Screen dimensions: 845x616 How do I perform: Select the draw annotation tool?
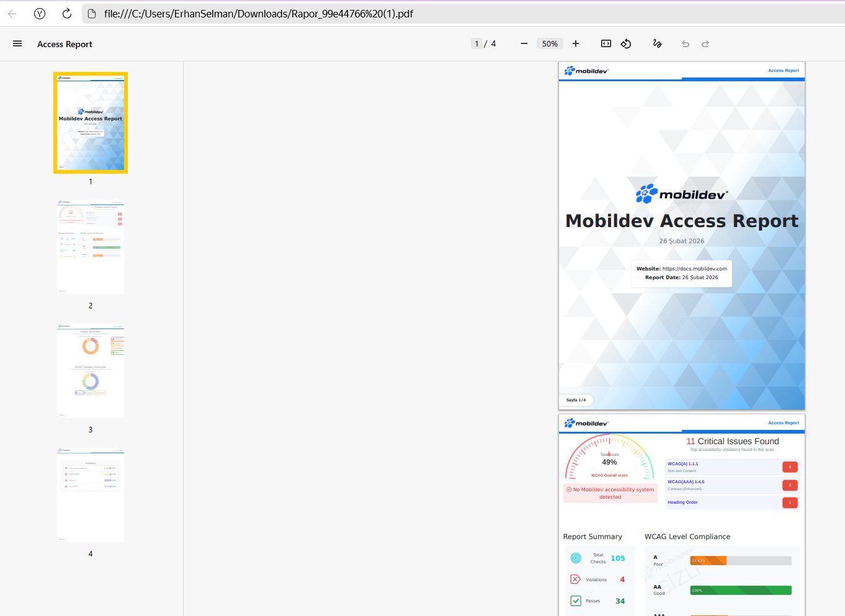(x=658, y=44)
